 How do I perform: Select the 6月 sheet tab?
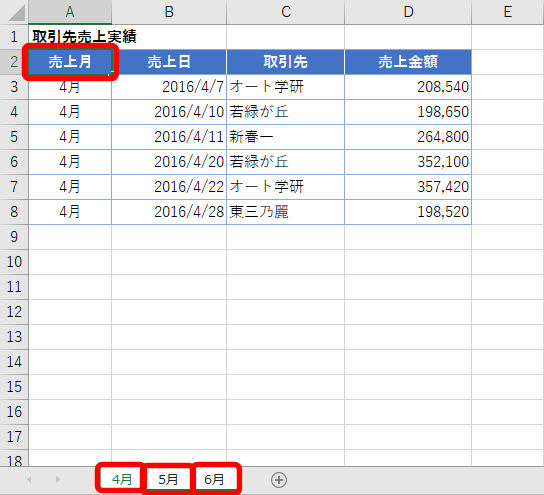pos(214,479)
